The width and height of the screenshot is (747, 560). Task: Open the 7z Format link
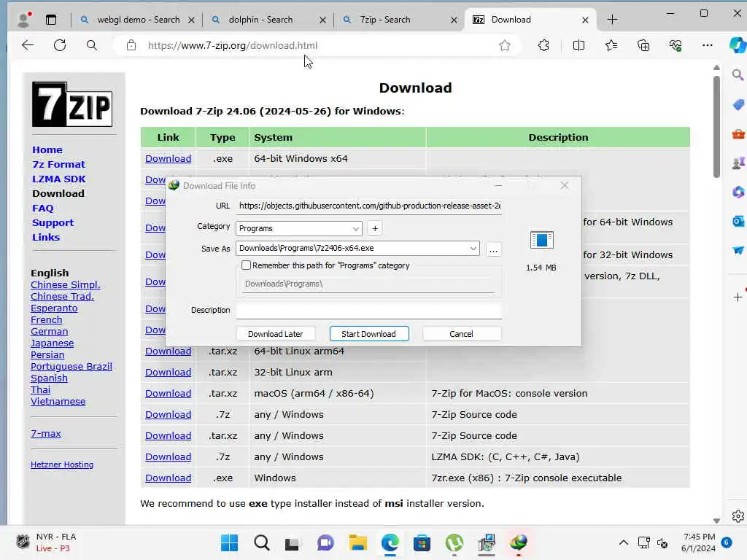tap(58, 164)
